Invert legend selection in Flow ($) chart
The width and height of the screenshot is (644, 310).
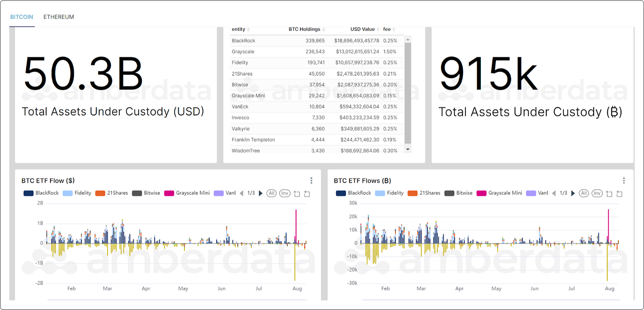coord(285,193)
